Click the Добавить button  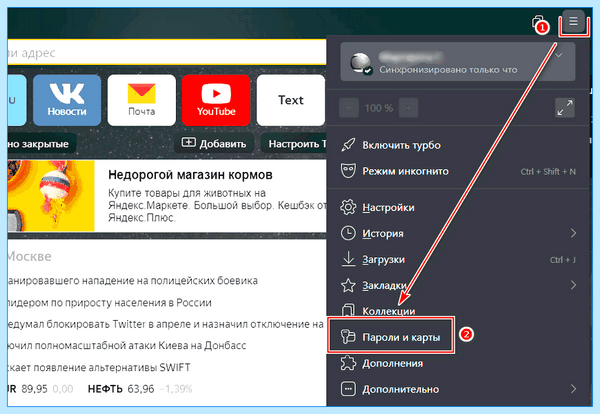point(214,143)
